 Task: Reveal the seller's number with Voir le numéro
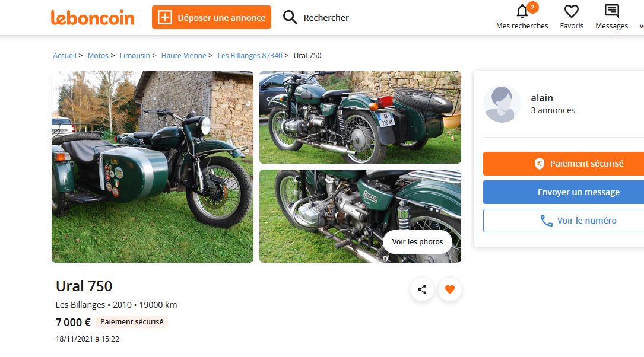[578, 221]
